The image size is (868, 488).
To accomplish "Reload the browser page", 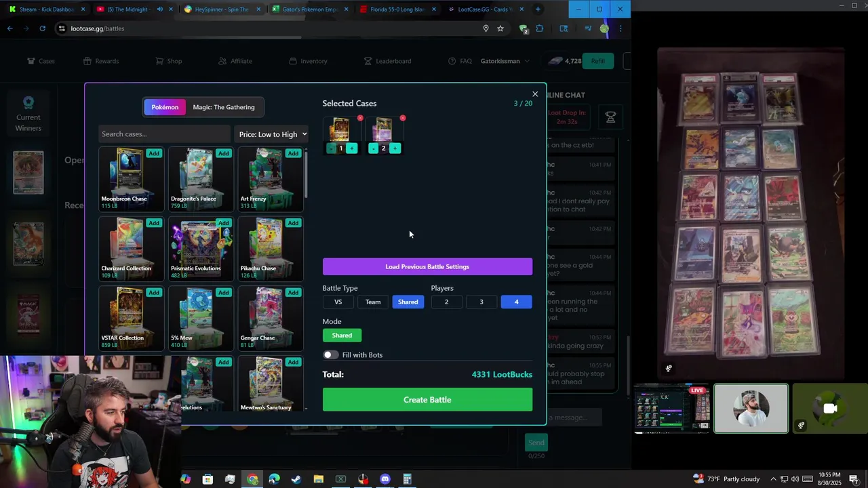I will point(42,28).
